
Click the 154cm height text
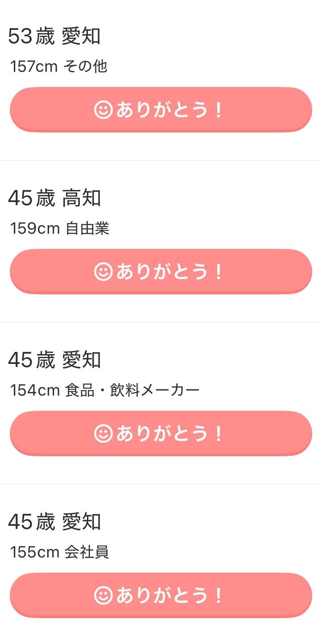(35, 391)
